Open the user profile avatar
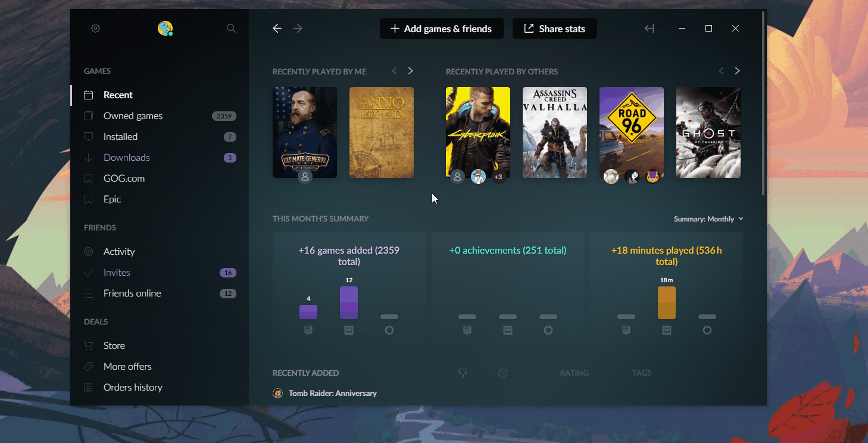Screen dimensions: 868x443 165,28
